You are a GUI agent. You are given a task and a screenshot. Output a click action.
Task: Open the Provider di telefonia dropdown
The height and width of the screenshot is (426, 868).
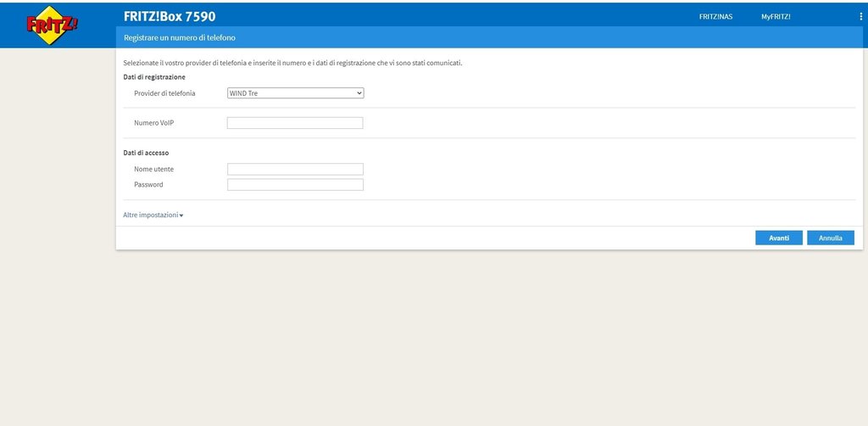(x=296, y=93)
